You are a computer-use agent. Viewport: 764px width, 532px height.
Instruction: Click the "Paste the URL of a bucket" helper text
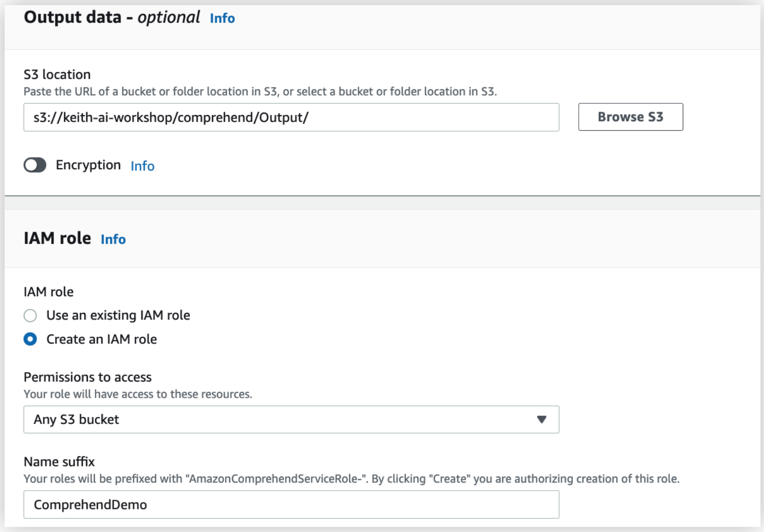[260, 92]
